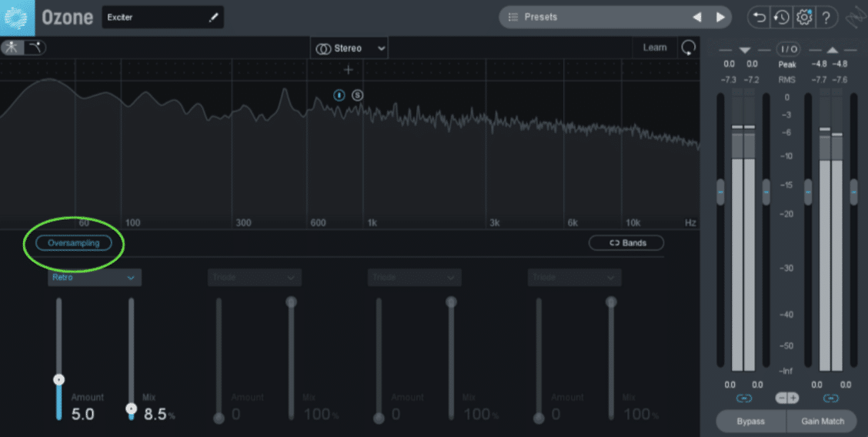Click the 3k frequency label
Screen dimensions: 868x437
point(494,223)
